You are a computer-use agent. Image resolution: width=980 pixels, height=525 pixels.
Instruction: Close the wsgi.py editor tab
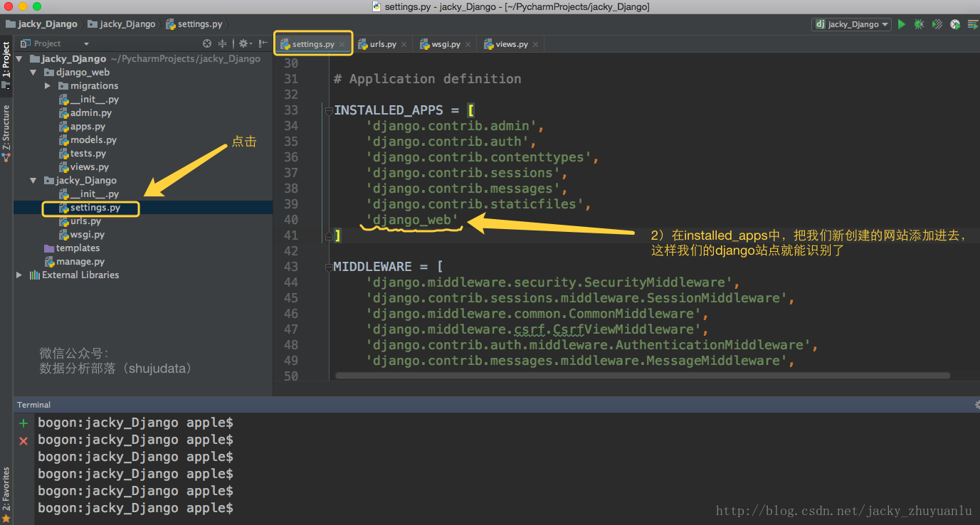468,44
